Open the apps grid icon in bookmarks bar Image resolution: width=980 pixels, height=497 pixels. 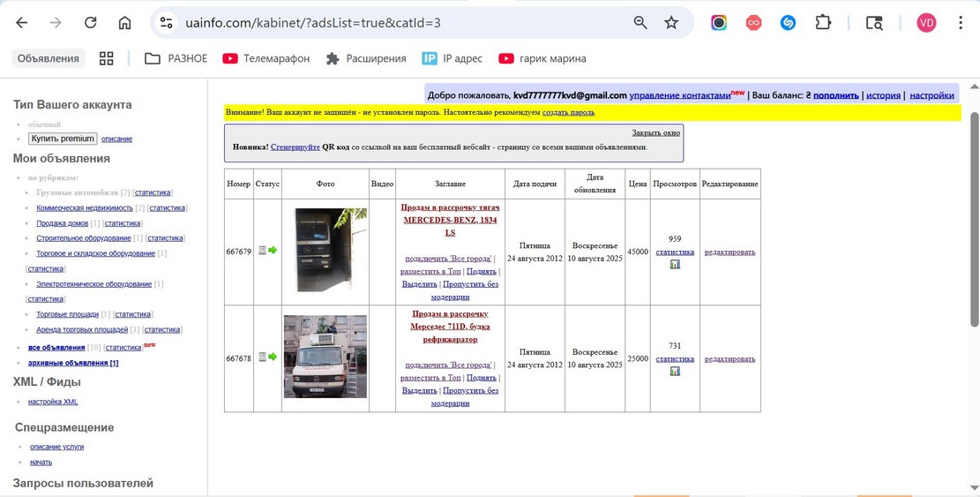coord(106,59)
